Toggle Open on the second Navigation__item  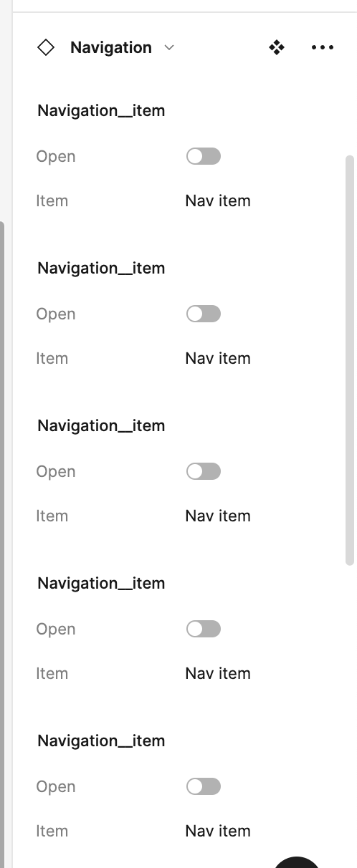tap(204, 314)
